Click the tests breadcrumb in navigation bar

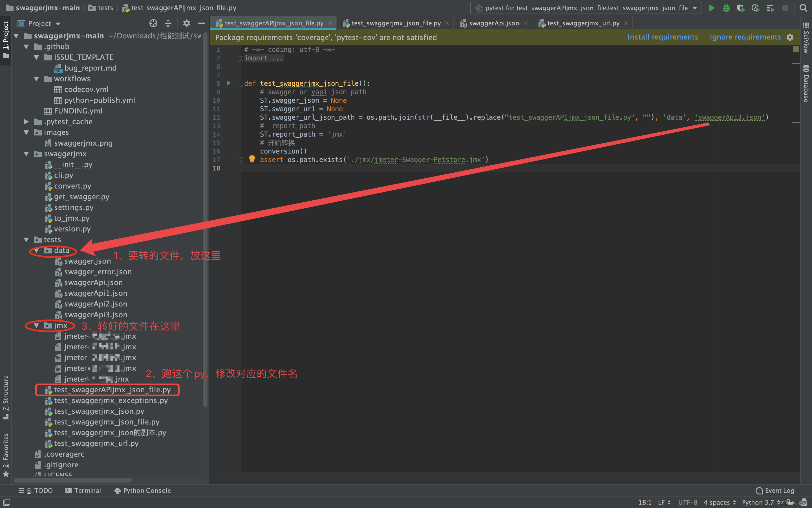101,8
